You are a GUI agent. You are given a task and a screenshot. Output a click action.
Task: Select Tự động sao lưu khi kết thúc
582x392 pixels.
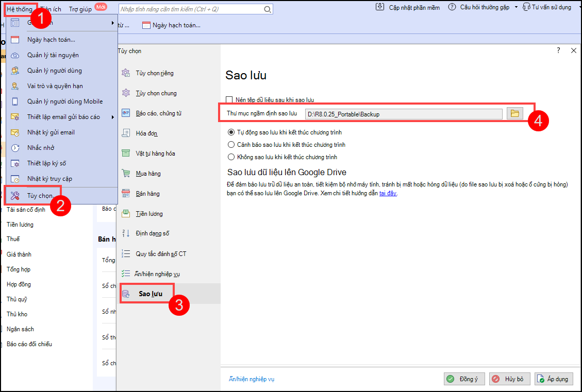(x=231, y=132)
